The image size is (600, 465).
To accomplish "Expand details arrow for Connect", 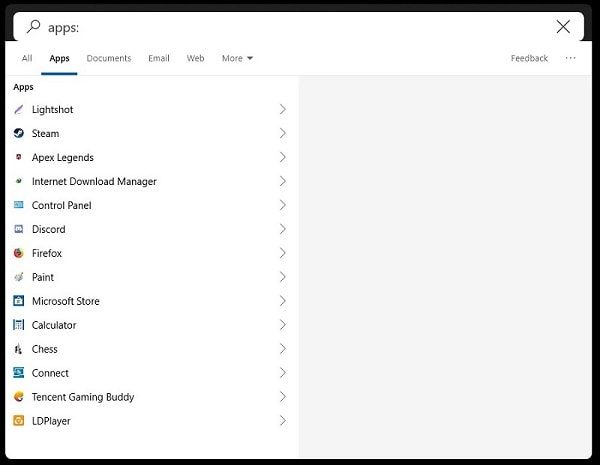I will pos(283,373).
